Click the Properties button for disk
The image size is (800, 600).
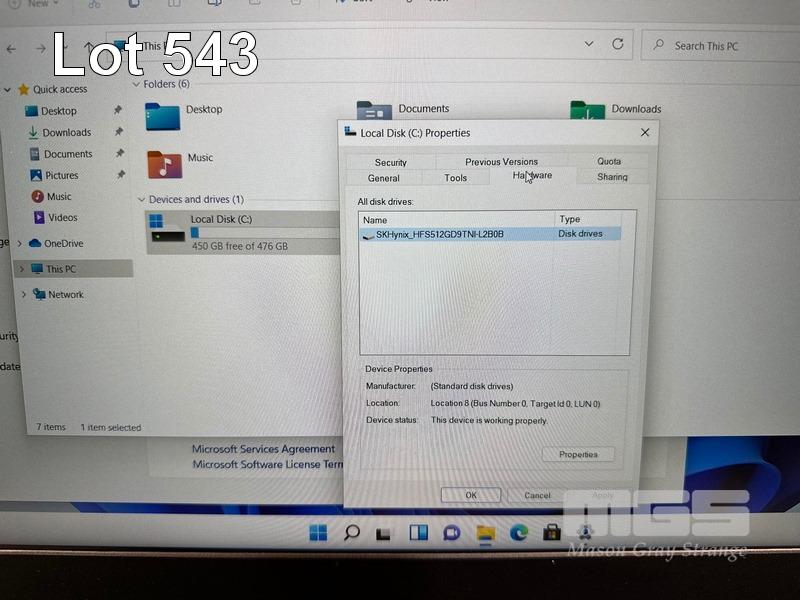pos(578,454)
